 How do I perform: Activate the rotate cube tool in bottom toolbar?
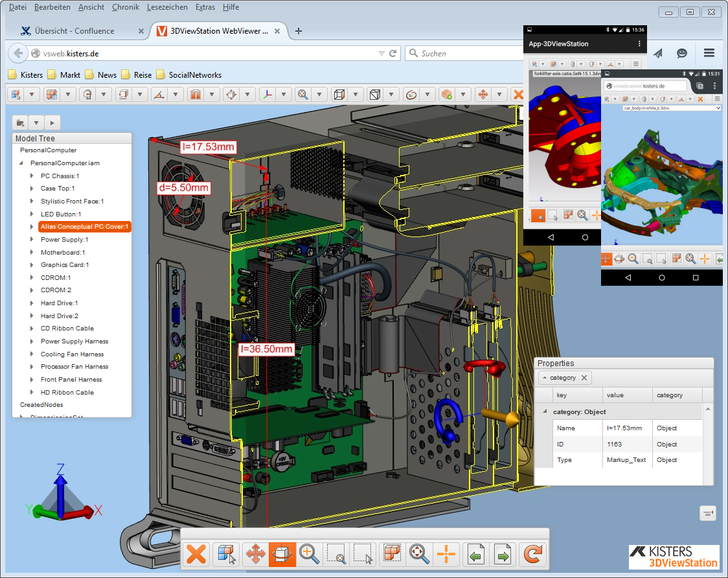tap(282, 555)
